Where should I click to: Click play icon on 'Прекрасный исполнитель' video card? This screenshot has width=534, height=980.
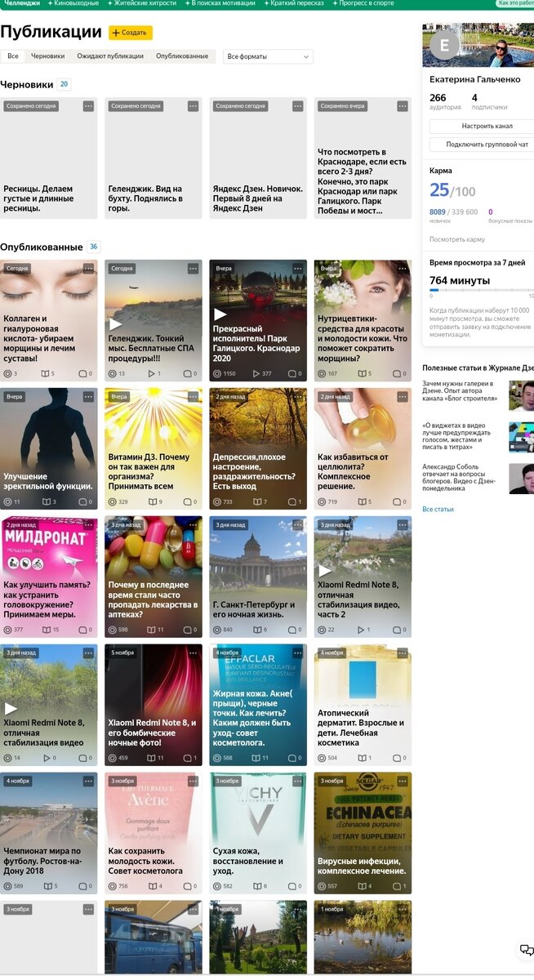(x=220, y=314)
